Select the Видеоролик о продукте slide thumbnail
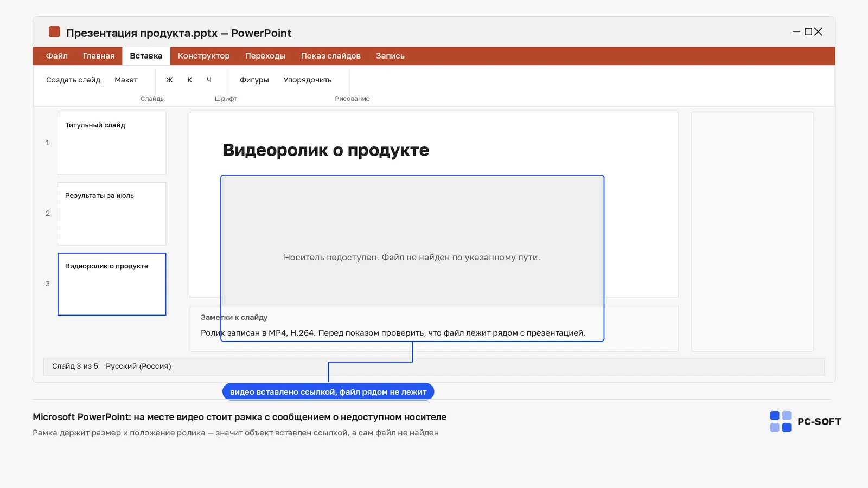Image resolution: width=868 pixels, height=488 pixels. 112,284
